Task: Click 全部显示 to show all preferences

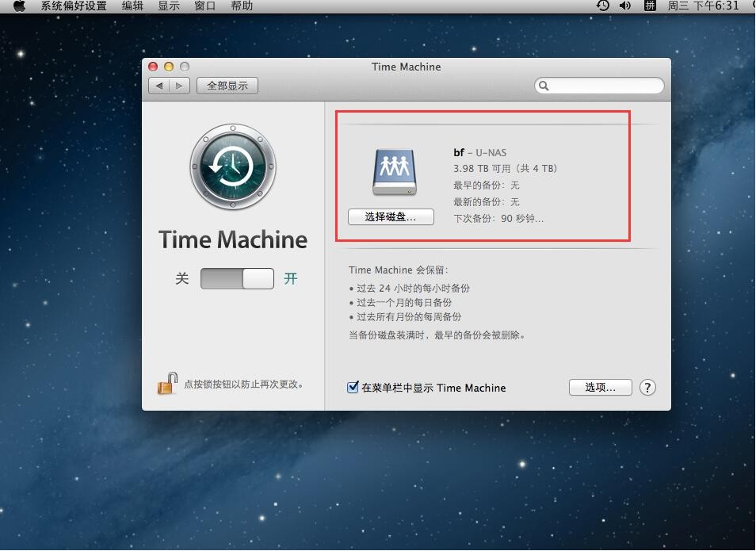Action: coord(227,85)
